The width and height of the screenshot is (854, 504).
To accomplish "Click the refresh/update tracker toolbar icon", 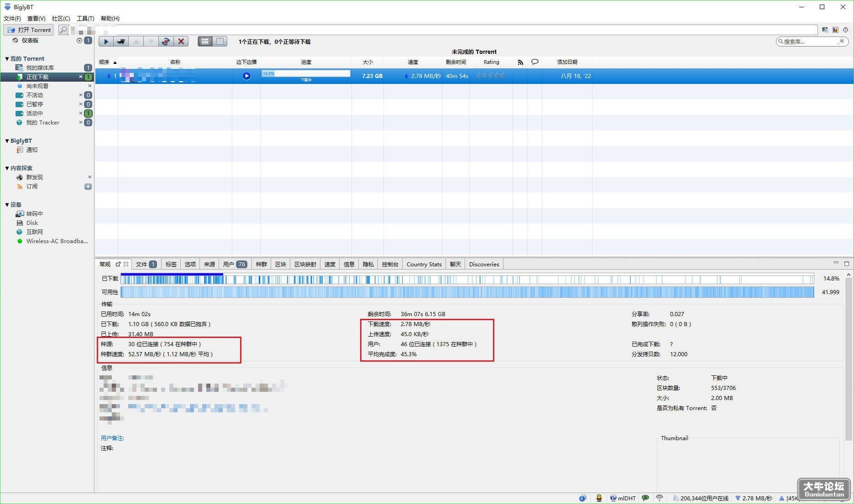I will tap(166, 42).
